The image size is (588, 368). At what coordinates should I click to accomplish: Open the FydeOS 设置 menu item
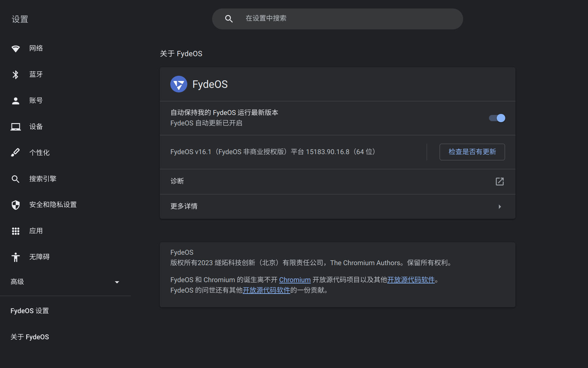click(30, 311)
